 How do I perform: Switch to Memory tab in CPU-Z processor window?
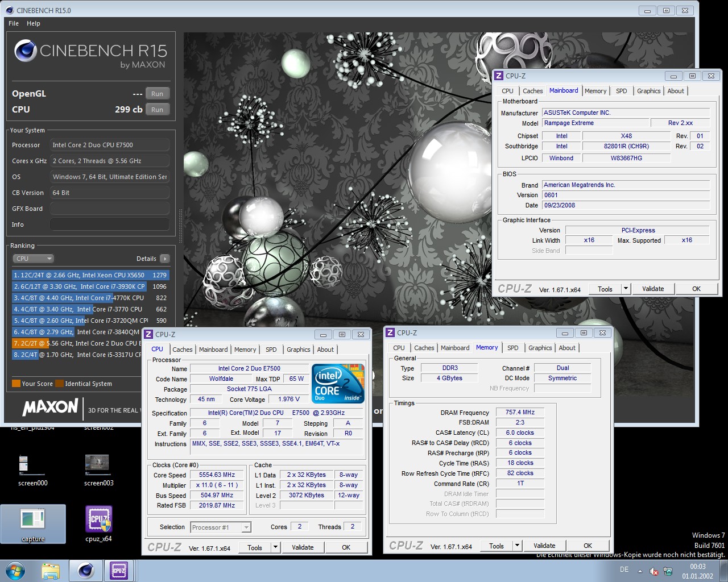pos(245,350)
